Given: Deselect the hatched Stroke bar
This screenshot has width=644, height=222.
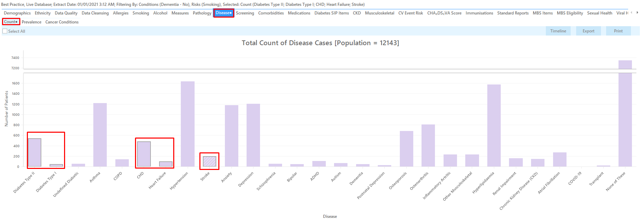Looking at the screenshot, I should (209, 162).
